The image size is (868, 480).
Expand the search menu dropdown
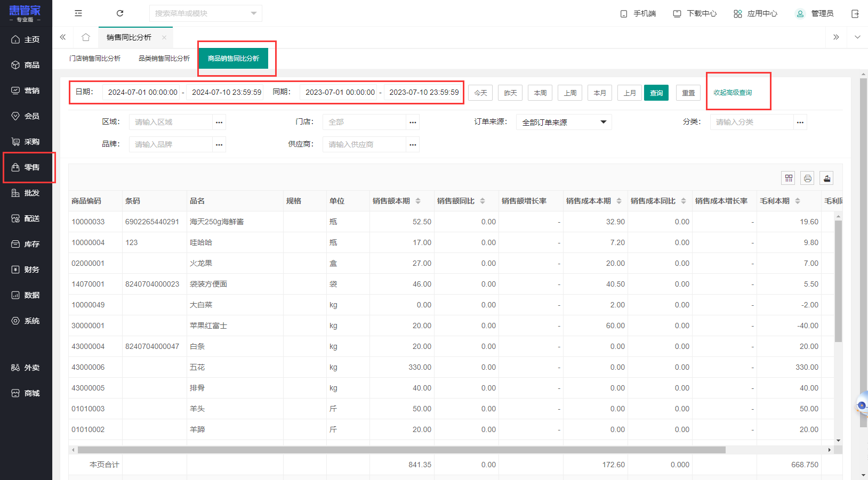coord(253,13)
